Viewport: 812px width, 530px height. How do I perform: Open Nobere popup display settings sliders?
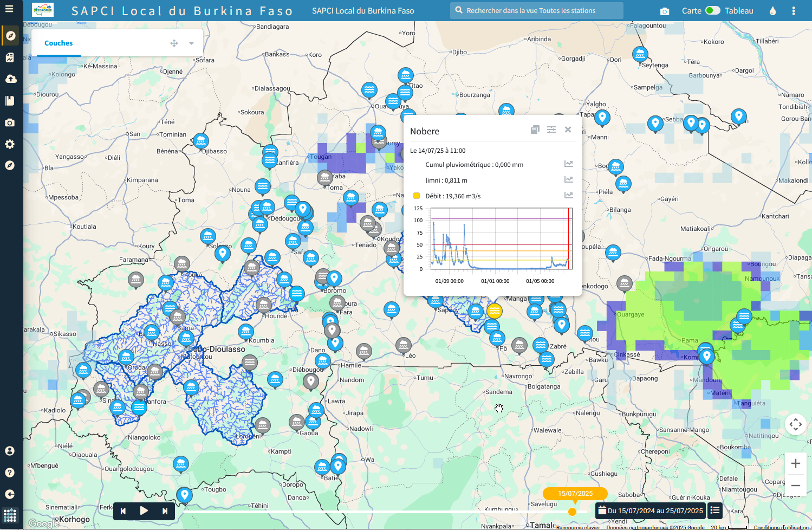551,130
